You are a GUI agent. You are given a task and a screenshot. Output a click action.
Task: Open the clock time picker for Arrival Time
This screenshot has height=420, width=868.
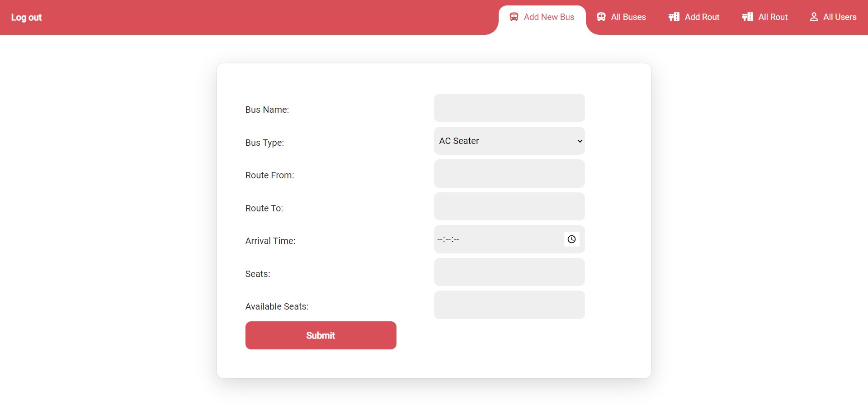click(x=571, y=239)
